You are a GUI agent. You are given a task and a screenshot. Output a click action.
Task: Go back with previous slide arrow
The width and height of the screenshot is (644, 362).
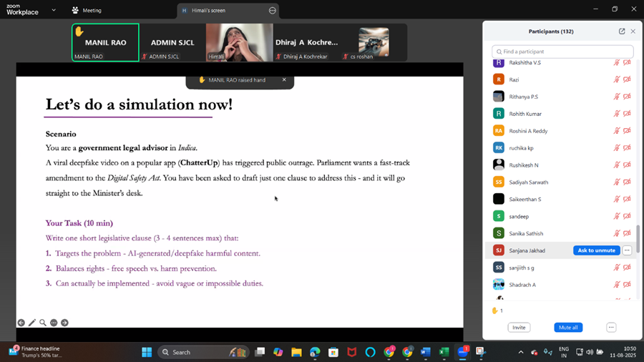click(x=21, y=323)
